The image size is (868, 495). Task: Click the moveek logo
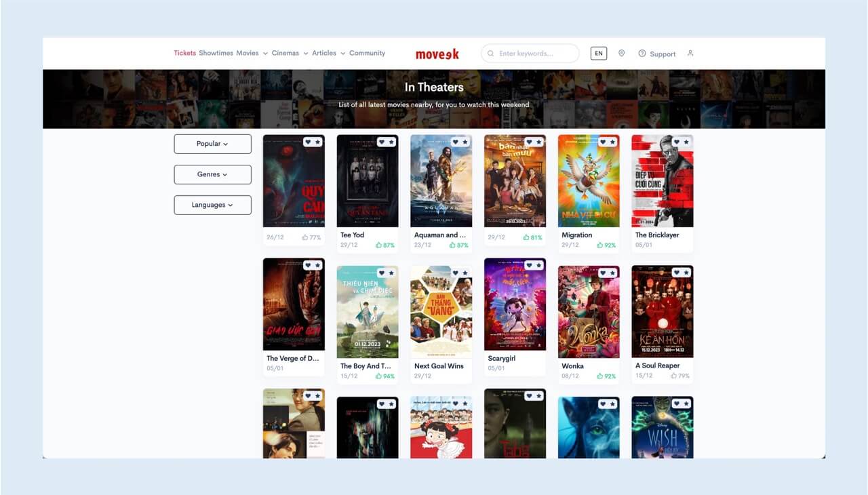(437, 54)
